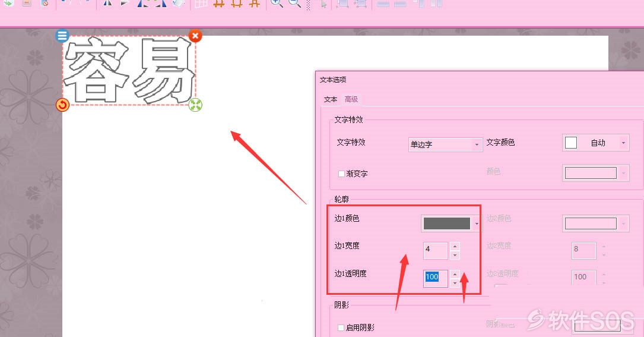Click the green resize handle on the text box
This screenshot has width=644, height=337.
point(195,105)
